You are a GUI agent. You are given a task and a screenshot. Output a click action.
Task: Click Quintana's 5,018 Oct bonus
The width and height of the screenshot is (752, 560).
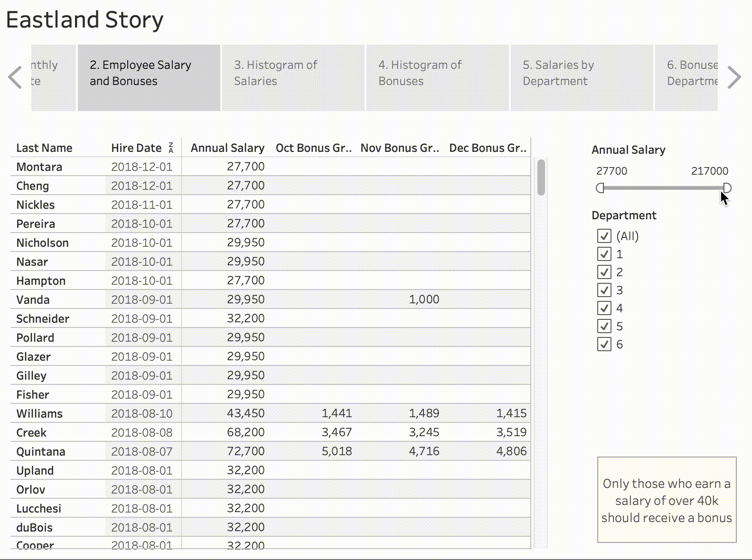click(337, 451)
